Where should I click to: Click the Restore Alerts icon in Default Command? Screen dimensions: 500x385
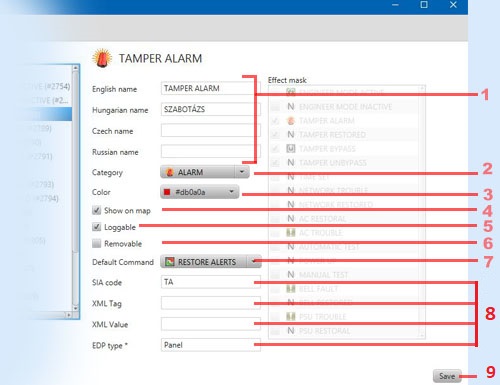(x=170, y=262)
